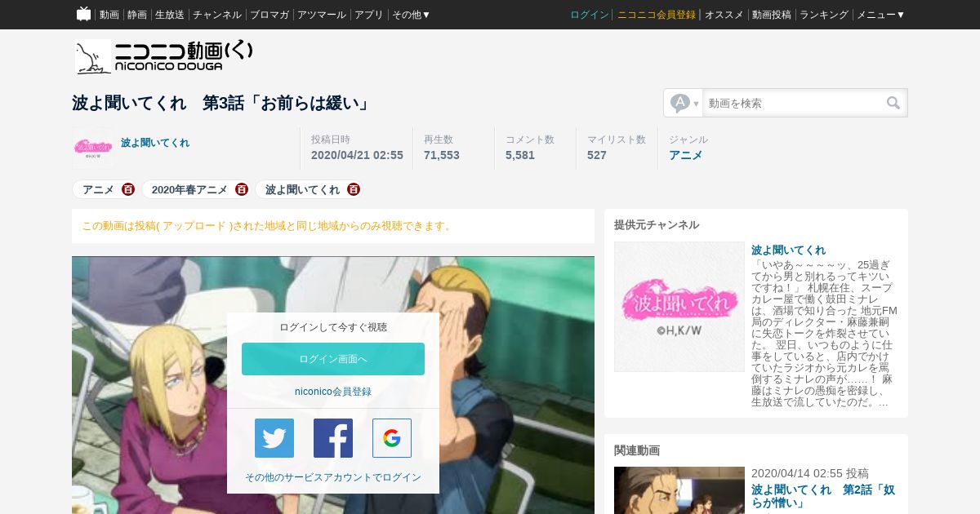Log in with Google icon
The image size is (980, 514).
click(x=392, y=438)
